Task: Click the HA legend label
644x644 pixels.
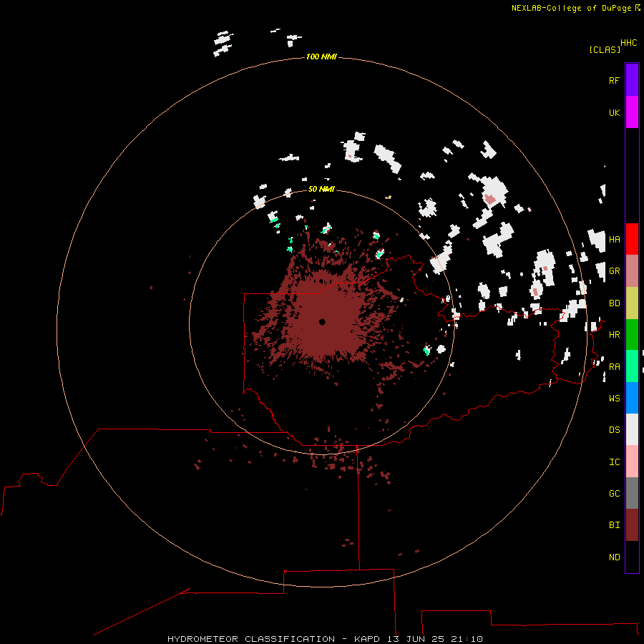Action: tap(614, 239)
